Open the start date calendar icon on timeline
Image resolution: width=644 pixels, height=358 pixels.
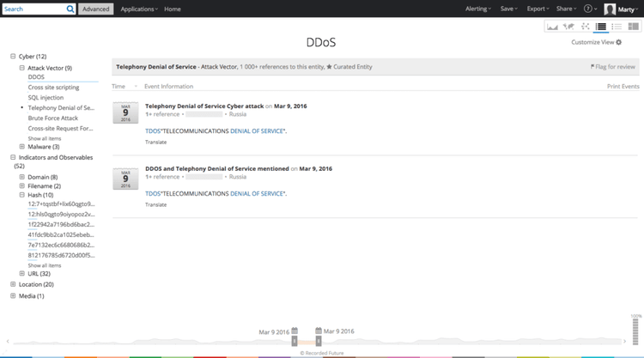point(295,331)
